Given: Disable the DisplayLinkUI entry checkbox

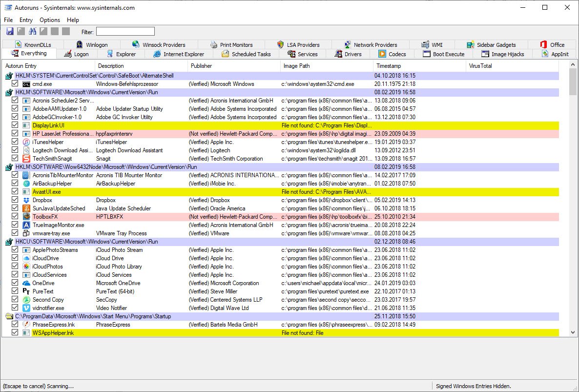Looking at the screenshot, I should 15,125.
